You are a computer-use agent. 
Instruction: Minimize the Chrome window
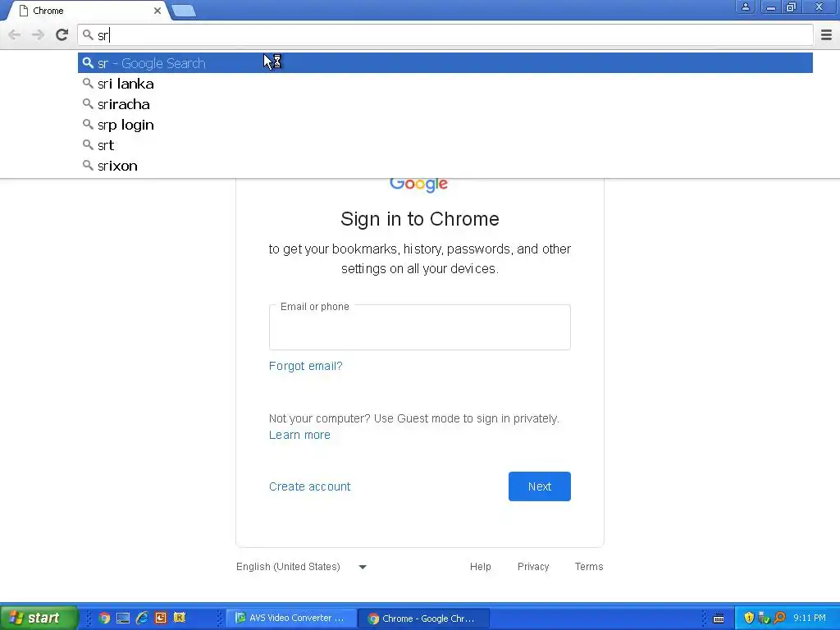coord(770,7)
